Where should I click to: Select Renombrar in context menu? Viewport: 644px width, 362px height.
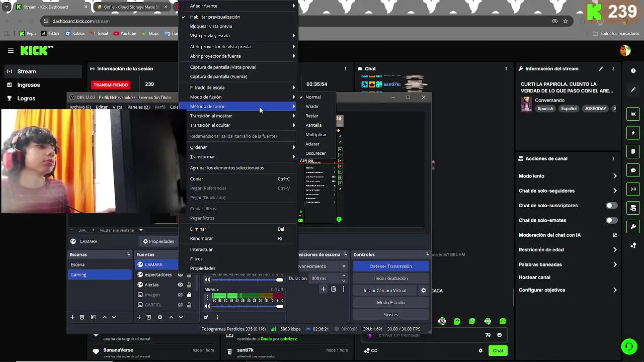point(238,239)
